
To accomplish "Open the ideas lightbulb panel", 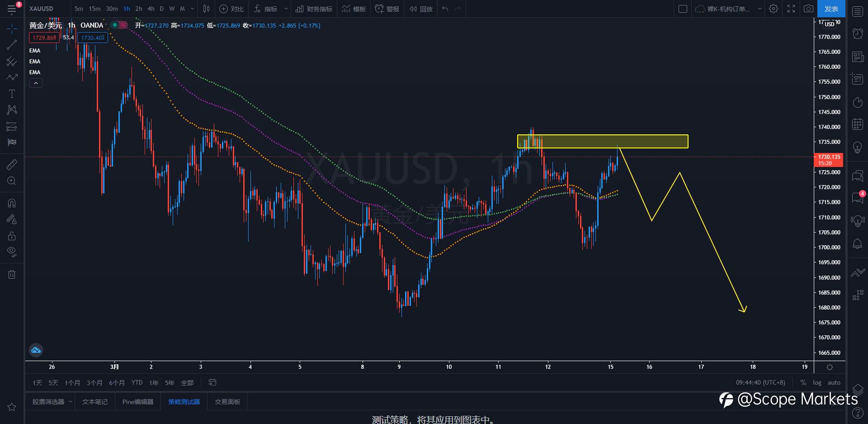I will tap(858, 147).
